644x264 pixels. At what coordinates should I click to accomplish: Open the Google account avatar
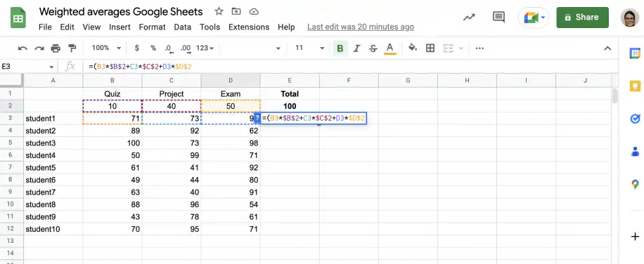pyautogui.click(x=629, y=18)
